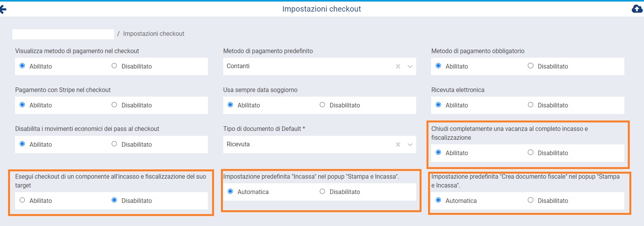Clear the Contanti payment method selection
Image resolution: width=644 pixels, height=226 pixels.
[398, 67]
